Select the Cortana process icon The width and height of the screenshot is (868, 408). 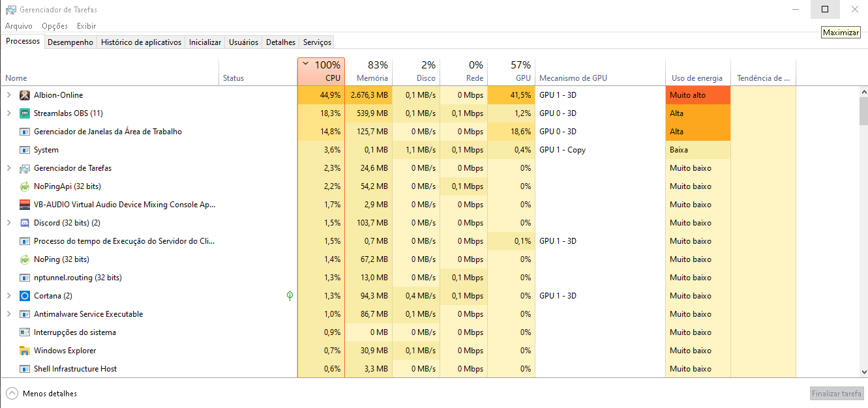point(25,296)
